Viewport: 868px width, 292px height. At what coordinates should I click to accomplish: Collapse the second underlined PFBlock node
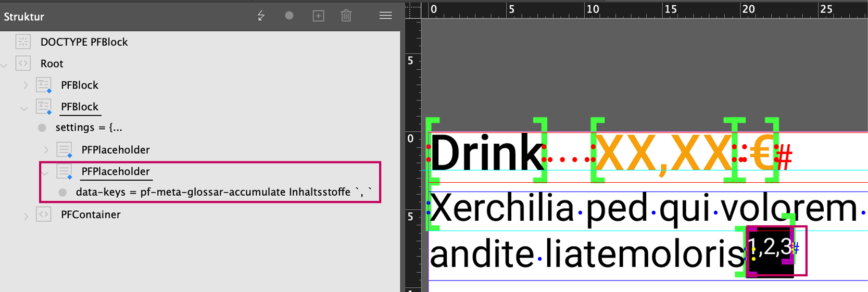point(24,108)
